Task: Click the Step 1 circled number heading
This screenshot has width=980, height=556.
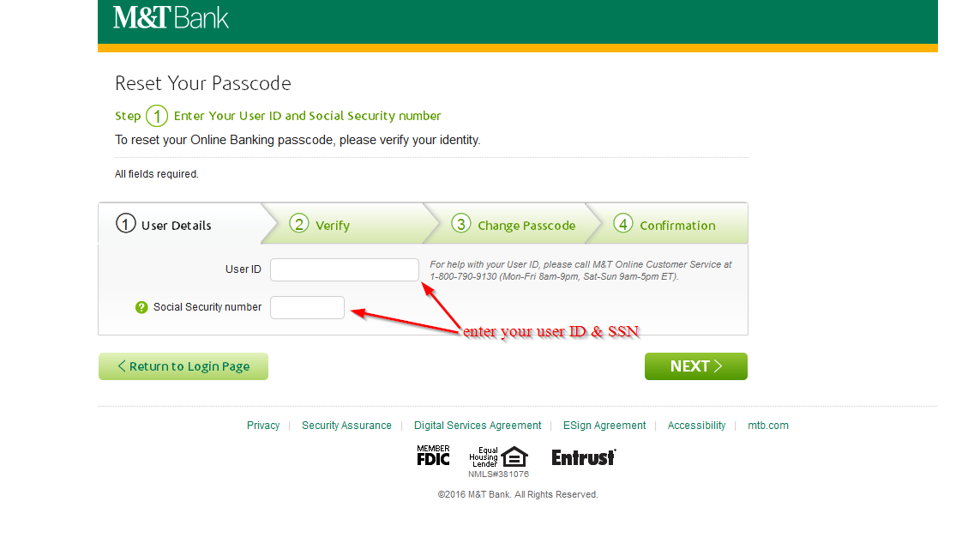Action: (x=278, y=116)
